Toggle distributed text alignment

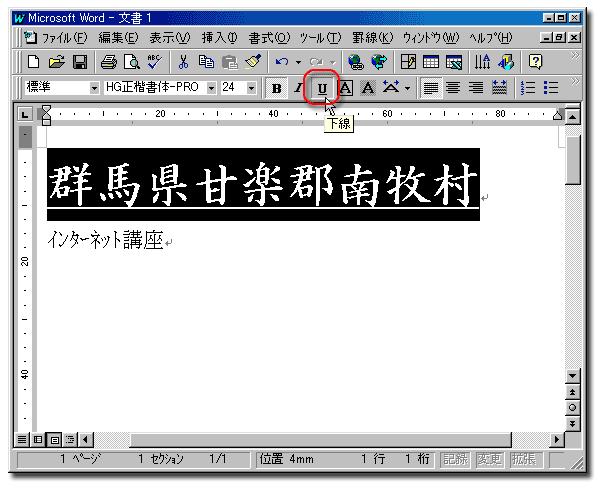(x=500, y=88)
